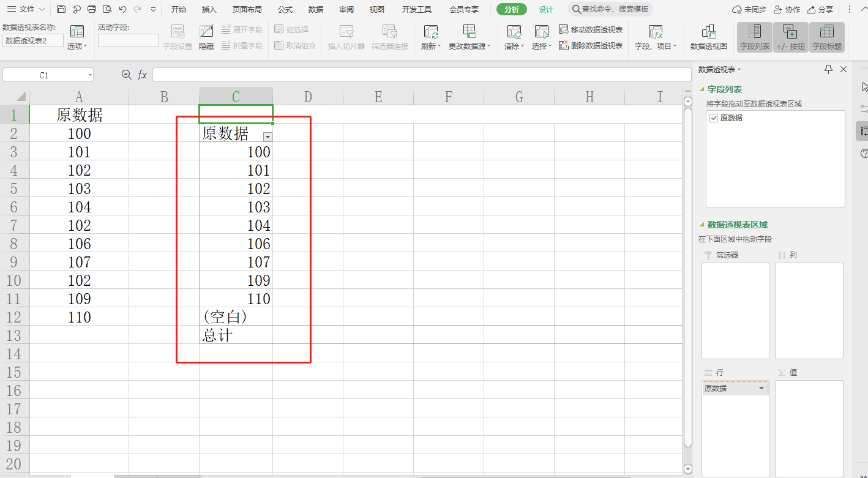The width and height of the screenshot is (868, 478).
Task: Toggle the 字段标题 field headers button
Action: (x=826, y=37)
